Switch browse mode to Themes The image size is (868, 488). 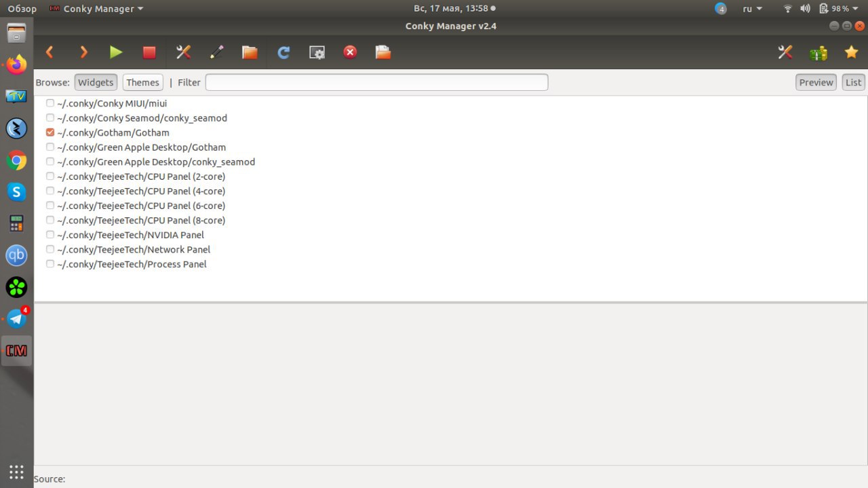pos(142,82)
